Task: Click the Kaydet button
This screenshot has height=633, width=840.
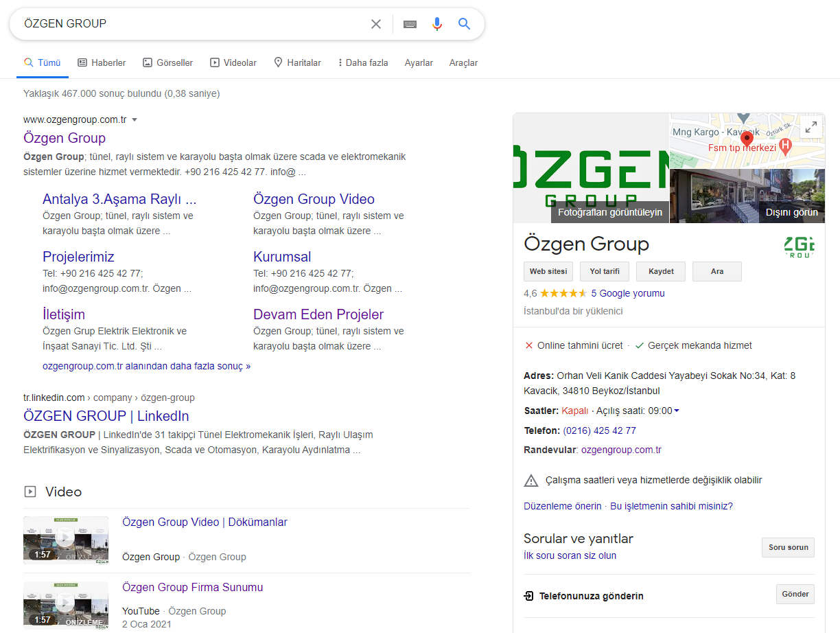Action: coord(661,271)
